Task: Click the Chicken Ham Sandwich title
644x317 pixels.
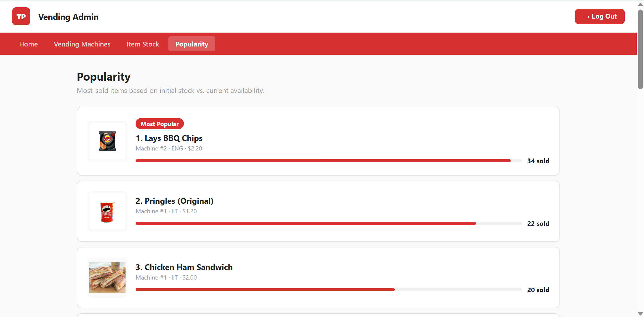Action: [x=184, y=267]
